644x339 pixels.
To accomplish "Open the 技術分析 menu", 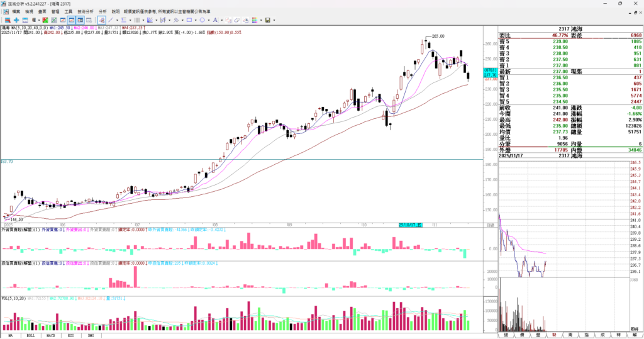I will coord(86,11).
